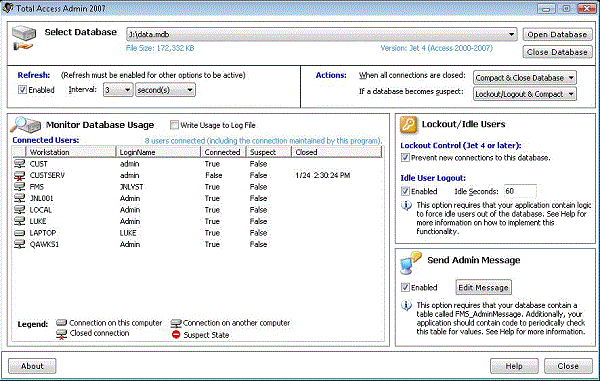Toggle the Refresh Enabled checkbox
Image resolution: width=600 pixels, height=381 pixels.
[x=22, y=90]
